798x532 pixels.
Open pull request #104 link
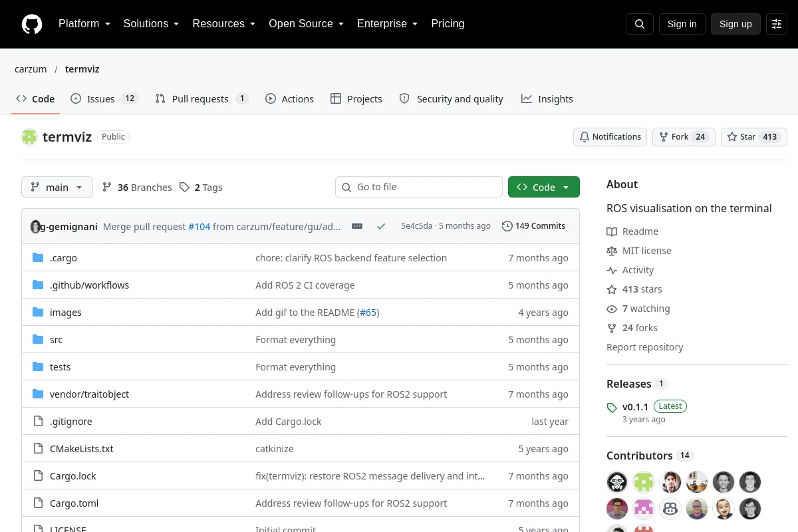pyautogui.click(x=199, y=227)
